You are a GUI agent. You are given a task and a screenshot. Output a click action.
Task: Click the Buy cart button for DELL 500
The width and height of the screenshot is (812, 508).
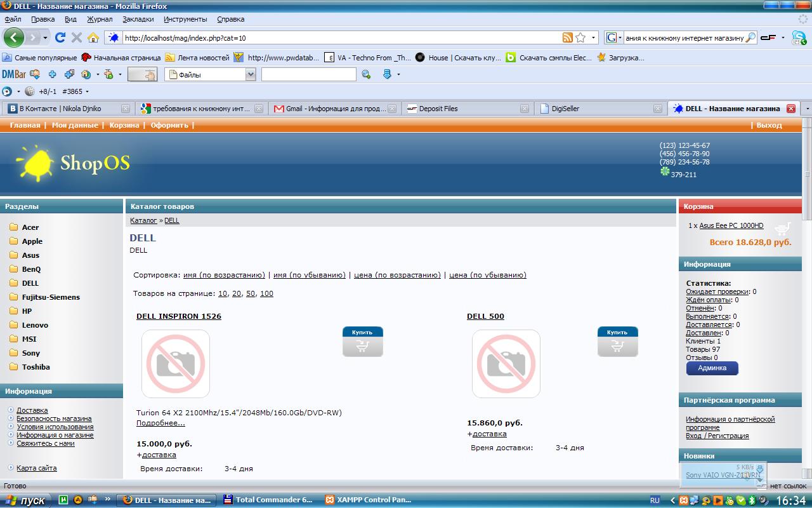coord(617,342)
